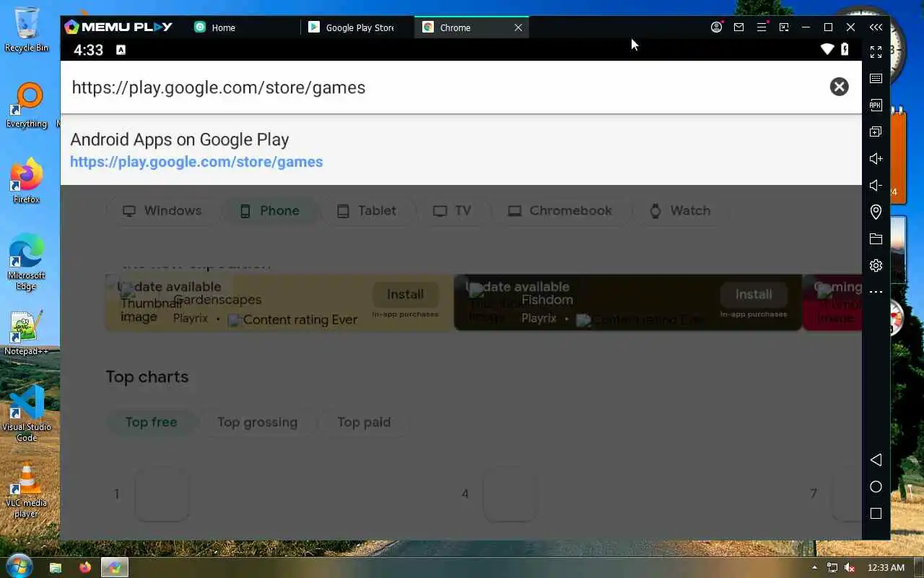The image size is (924, 578).
Task: Open Windows Explorer from the taskbar
Action: (56, 567)
